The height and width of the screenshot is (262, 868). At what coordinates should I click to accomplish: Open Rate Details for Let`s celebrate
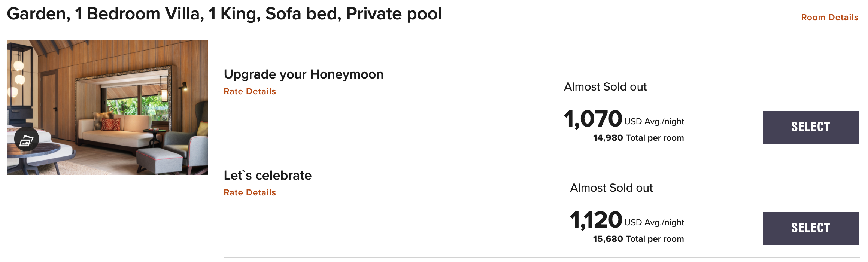pyautogui.click(x=249, y=193)
